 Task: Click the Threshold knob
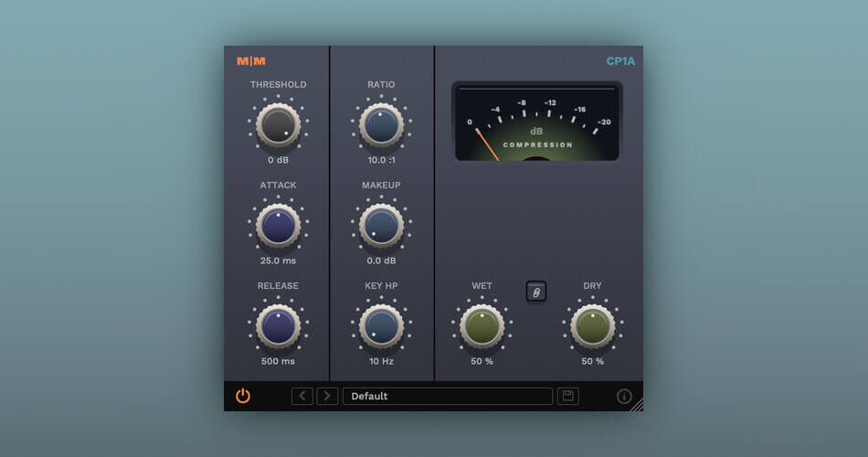[x=278, y=125]
